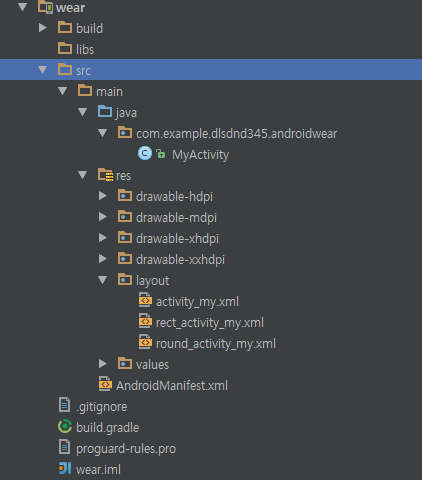
Task: Expand the build folder
Action: (42, 28)
